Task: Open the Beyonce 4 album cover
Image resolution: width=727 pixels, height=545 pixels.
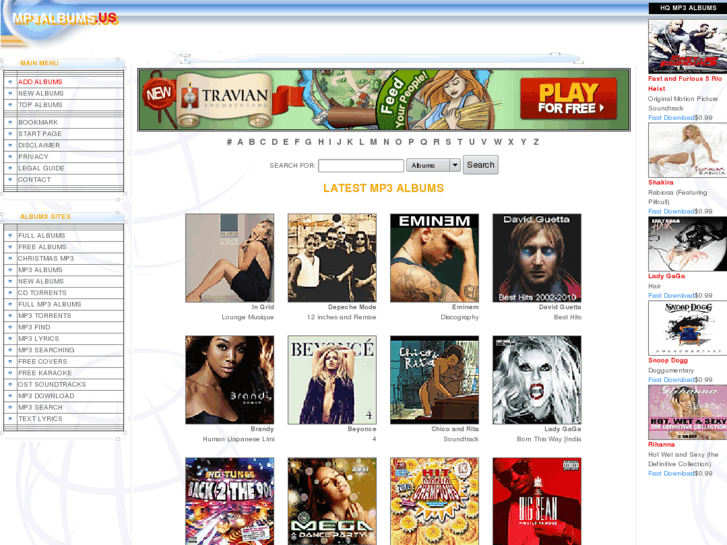Action: (x=332, y=380)
